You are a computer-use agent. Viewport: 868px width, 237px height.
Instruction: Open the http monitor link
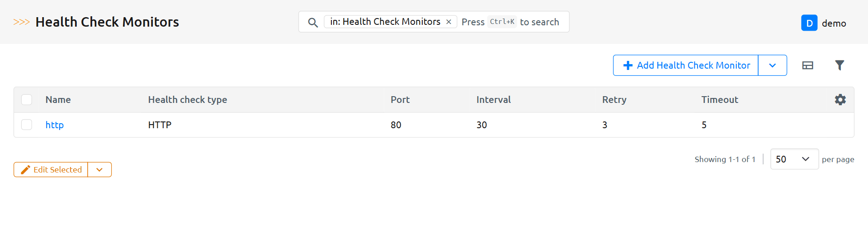tap(54, 125)
